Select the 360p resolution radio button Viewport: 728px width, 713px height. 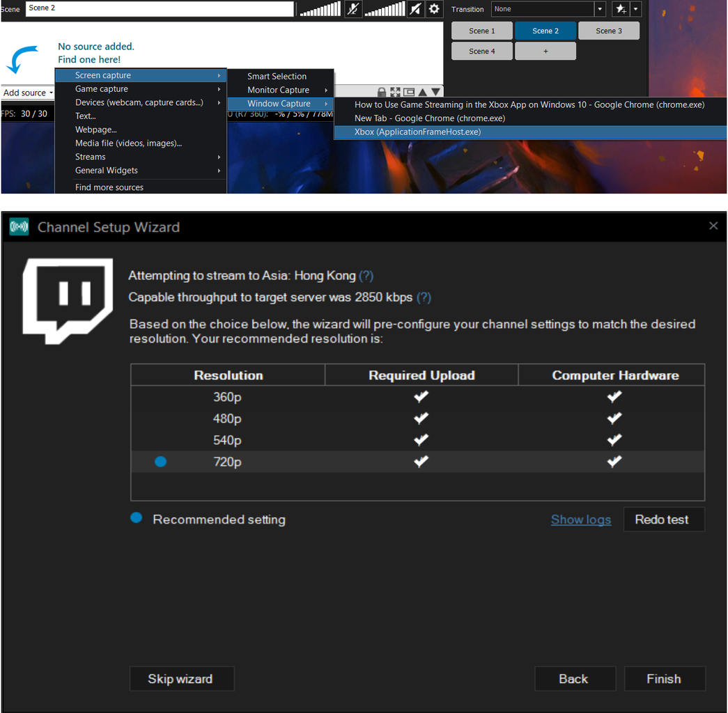161,396
